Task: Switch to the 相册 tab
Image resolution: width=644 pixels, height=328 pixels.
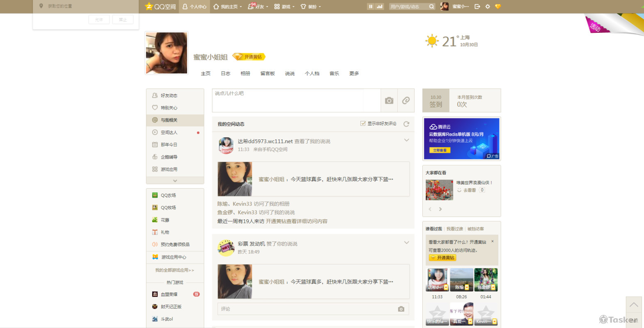Action: (245, 73)
